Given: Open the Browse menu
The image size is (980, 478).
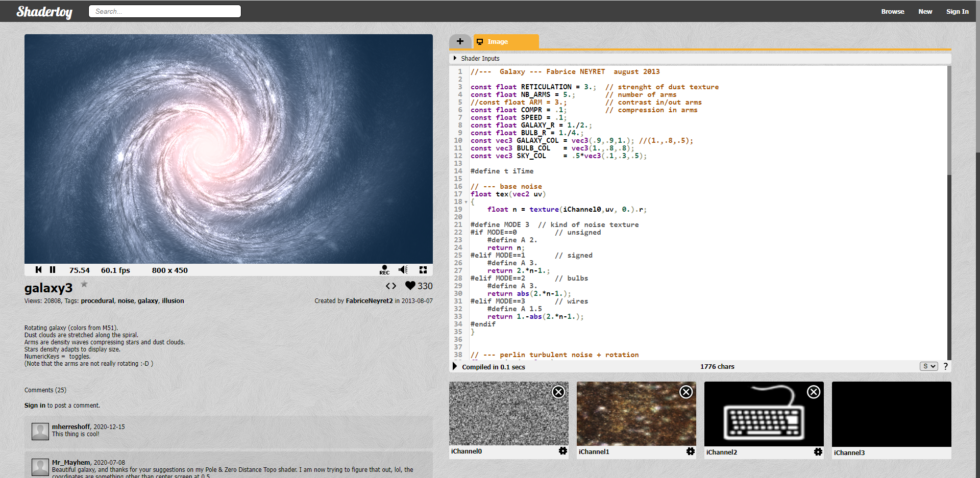Looking at the screenshot, I should (x=892, y=11).
